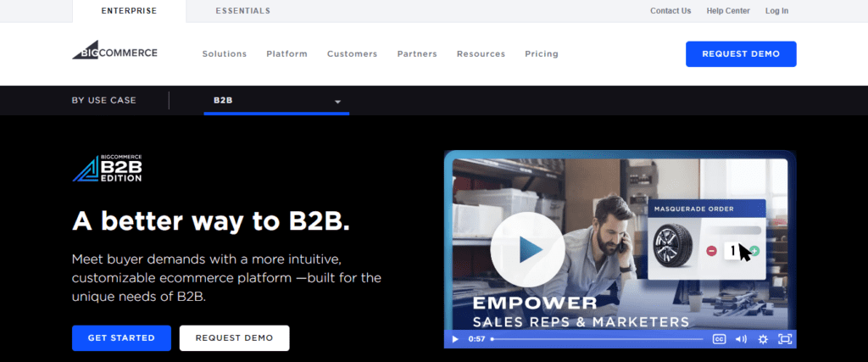
Task: Open the Pricing page
Action: (542, 54)
